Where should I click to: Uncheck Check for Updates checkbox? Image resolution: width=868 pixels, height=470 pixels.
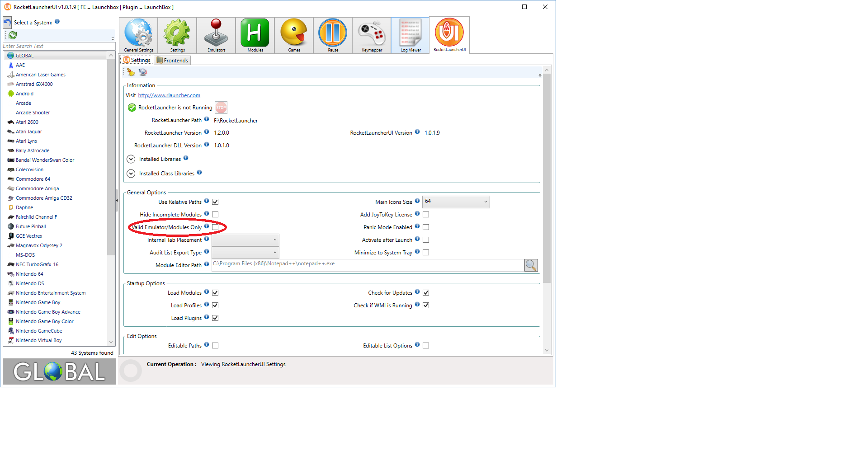(426, 293)
